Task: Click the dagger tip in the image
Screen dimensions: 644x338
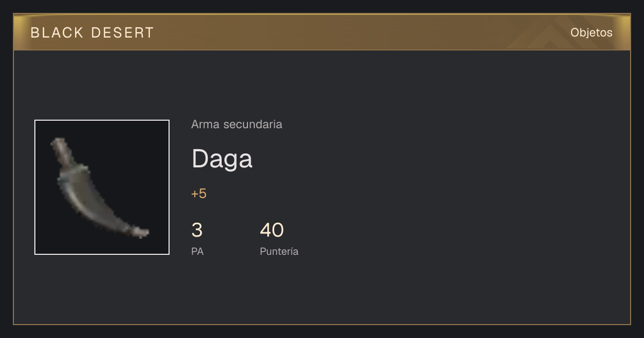Action: click(142, 232)
